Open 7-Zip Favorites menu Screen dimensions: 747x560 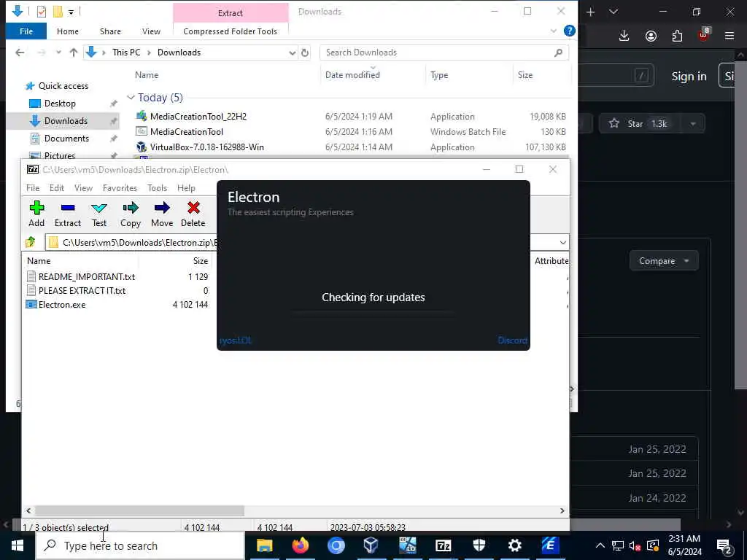coord(120,188)
